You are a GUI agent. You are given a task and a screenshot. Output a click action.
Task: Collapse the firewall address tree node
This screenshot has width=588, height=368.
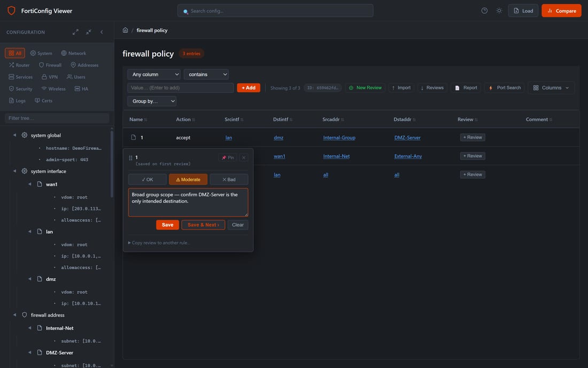coord(14,315)
